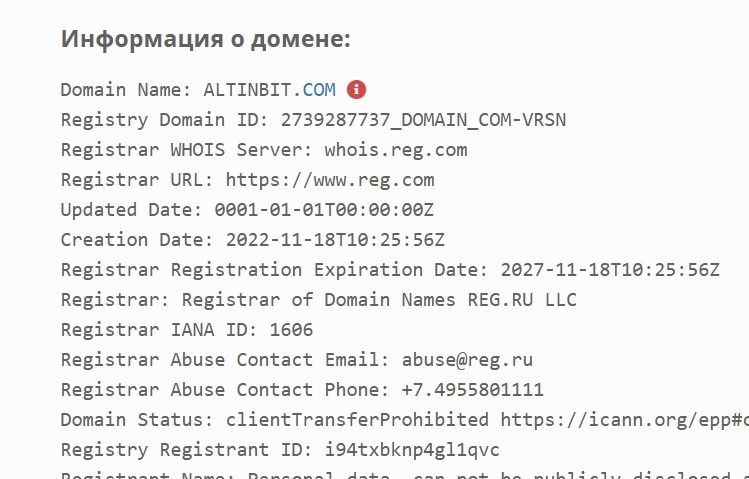Click the https://www.reg.com registrar URL
Image resolution: width=749 pixels, height=479 pixels.
[330, 180]
